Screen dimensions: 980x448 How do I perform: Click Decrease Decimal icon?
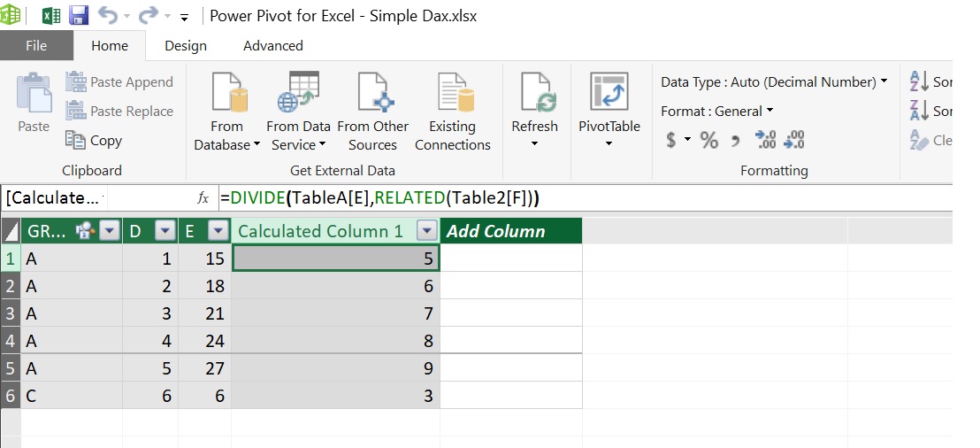point(793,140)
